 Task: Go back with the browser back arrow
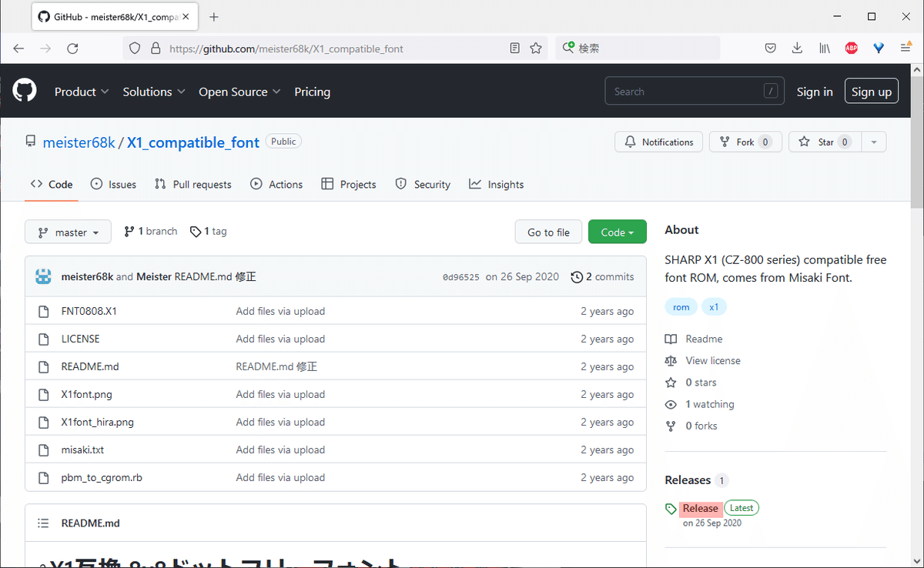[x=19, y=48]
